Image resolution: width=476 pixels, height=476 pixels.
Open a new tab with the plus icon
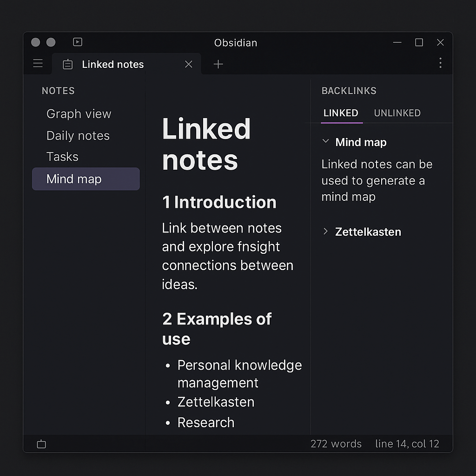pyautogui.click(x=218, y=64)
